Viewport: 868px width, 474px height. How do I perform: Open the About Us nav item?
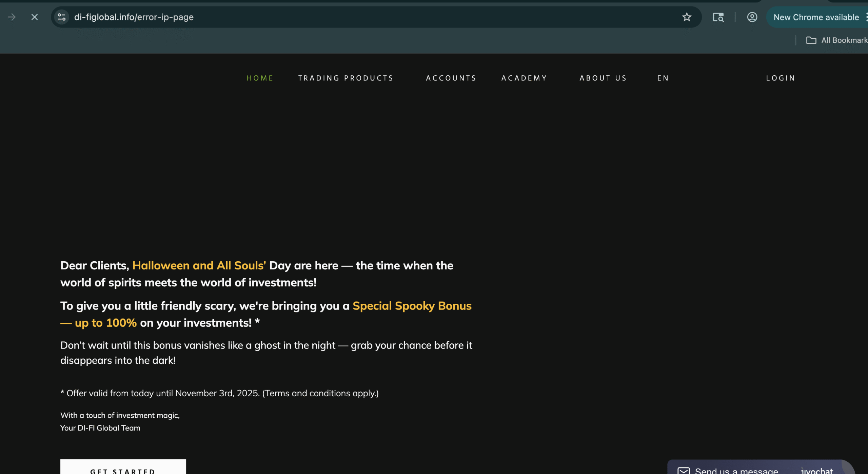coord(603,78)
